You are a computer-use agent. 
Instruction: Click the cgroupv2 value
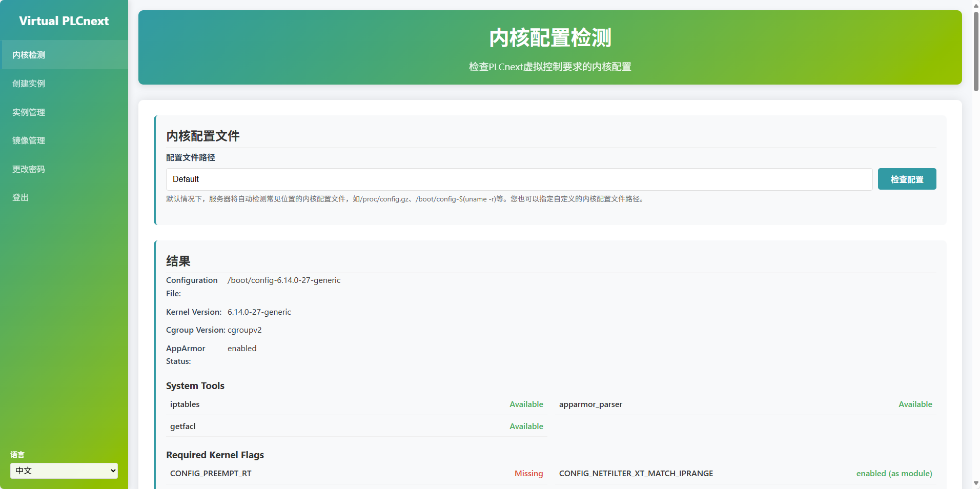pyautogui.click(x=244, y=330)
